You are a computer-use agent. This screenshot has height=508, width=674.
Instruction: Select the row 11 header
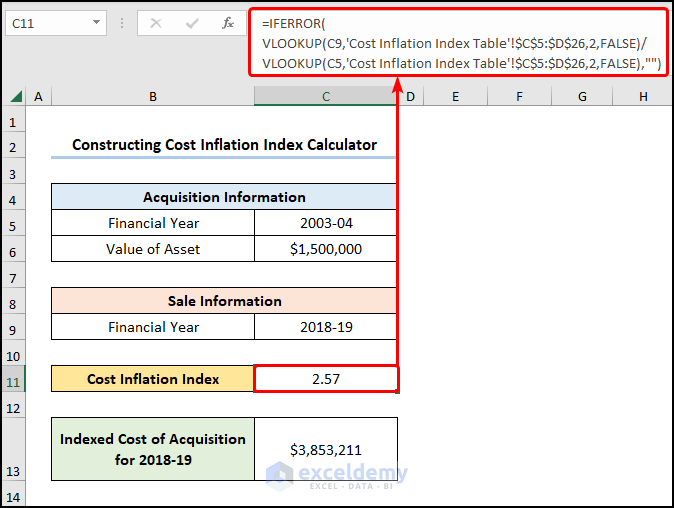point(13,379)
